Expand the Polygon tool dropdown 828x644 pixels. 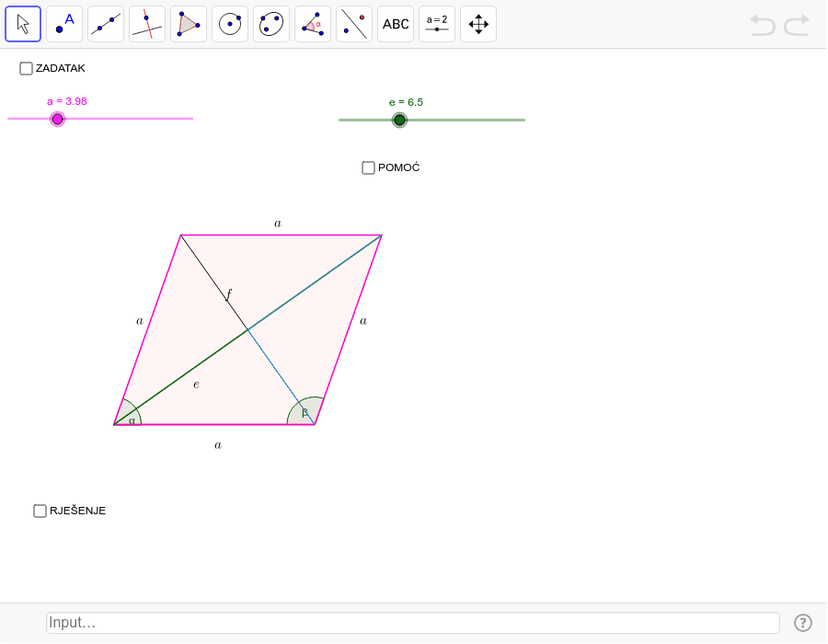tap(201, 36)
